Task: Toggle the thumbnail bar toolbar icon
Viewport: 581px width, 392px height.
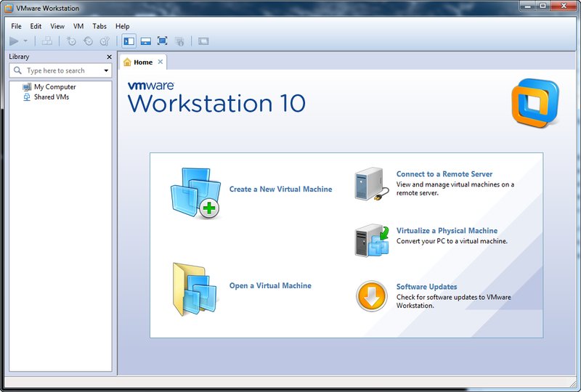Action: tap(146, 41)
